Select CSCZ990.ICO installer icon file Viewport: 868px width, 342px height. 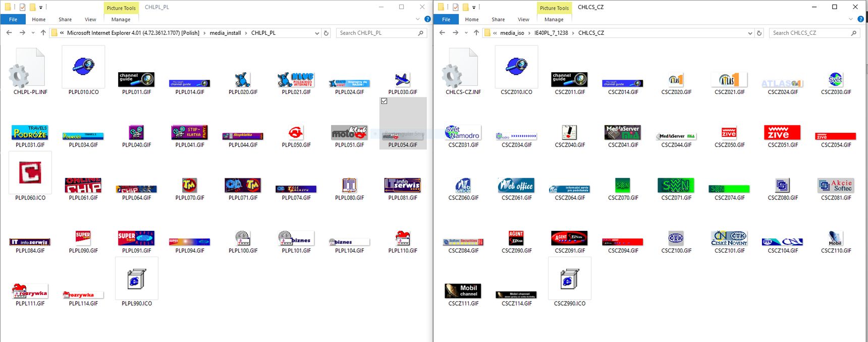pyautogui.click(x=569, y=278)
